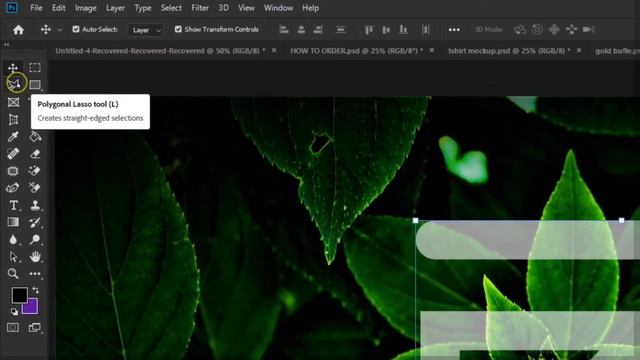Select the Background Eraser scissors tool
The width and height of the screenshot is (640, 360).
35,188
